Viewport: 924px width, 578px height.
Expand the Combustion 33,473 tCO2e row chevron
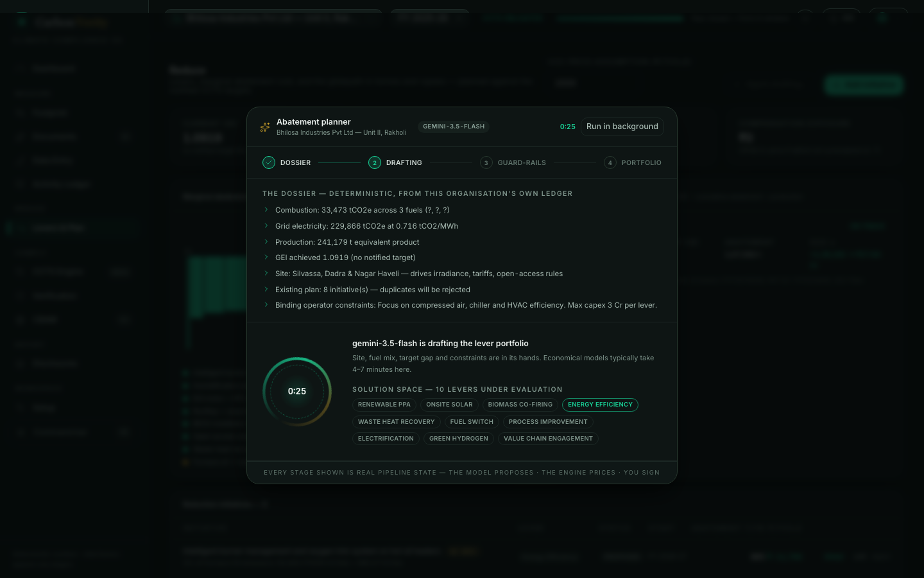266,209
